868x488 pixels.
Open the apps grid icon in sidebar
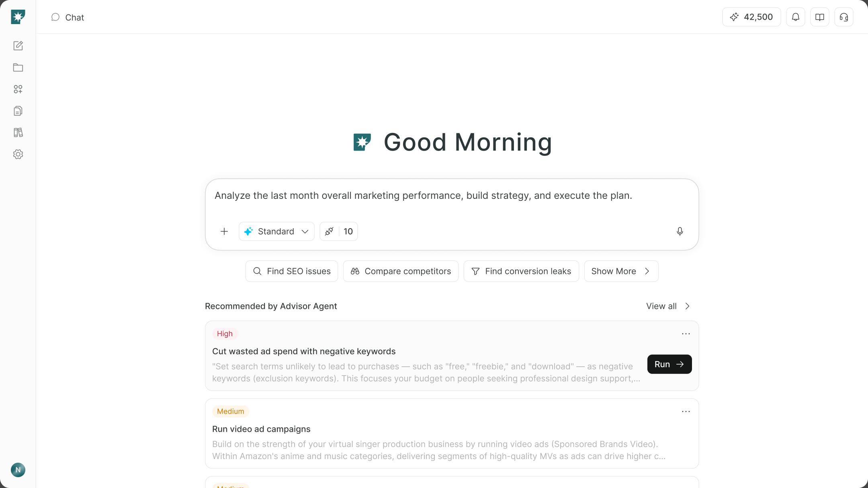[x=18, y=89]
